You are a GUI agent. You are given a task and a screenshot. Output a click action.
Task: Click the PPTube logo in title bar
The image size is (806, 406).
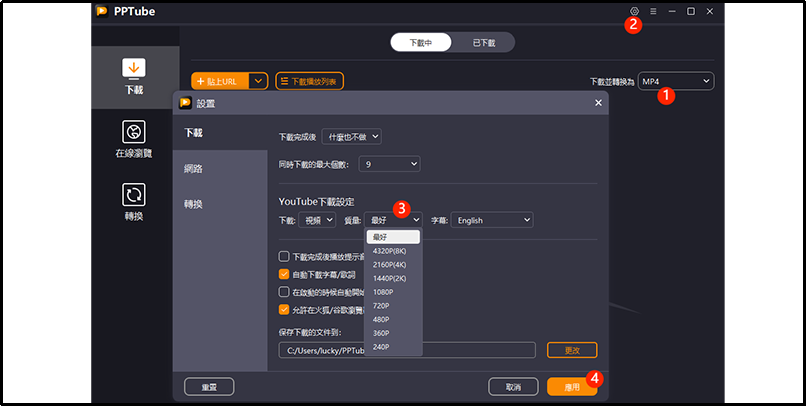tap(102, 11)
